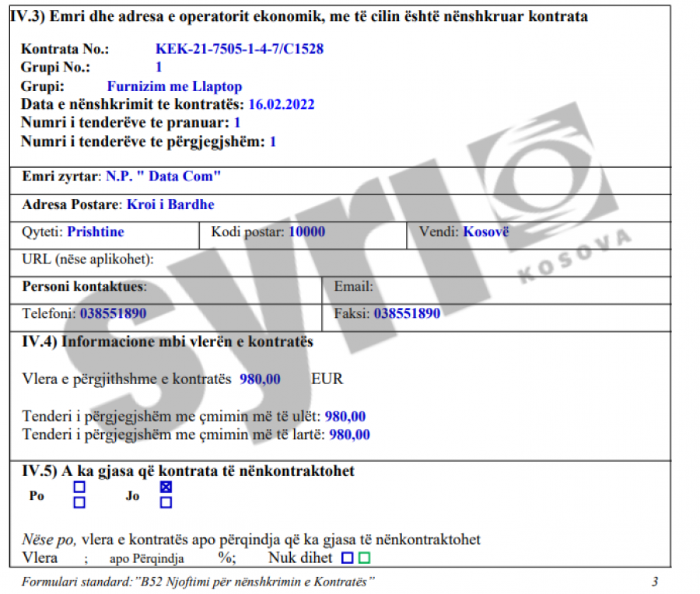Select the Telefoni number 038551890
This screenshot has height=594, width=700.
tap(113, 313)
